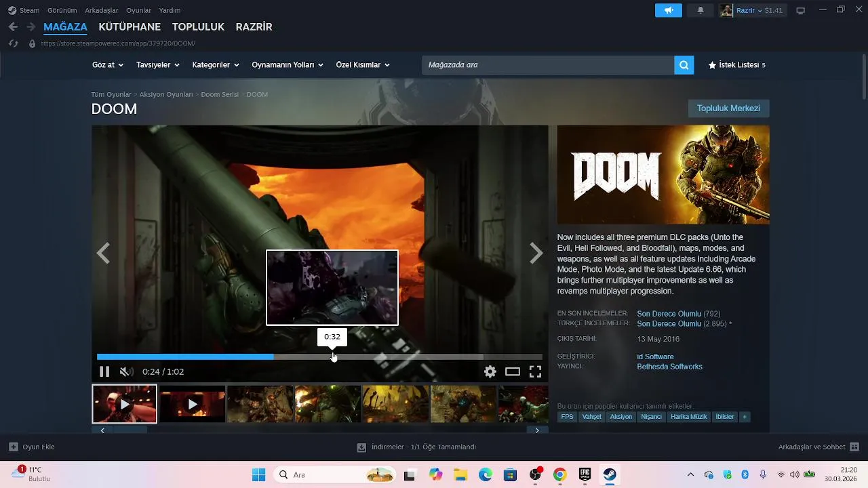The image size is (868, 488).
Task: Open the notifications bell
Action: pyautogui.click(x=701, y=10)
